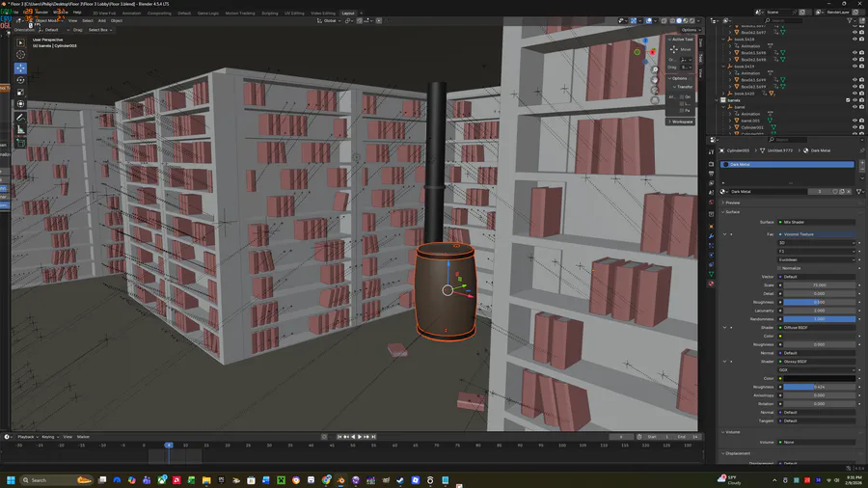Expand the book.5420 tree item
The height and width of the screenshot is (488, 868).
pos(723,94)
